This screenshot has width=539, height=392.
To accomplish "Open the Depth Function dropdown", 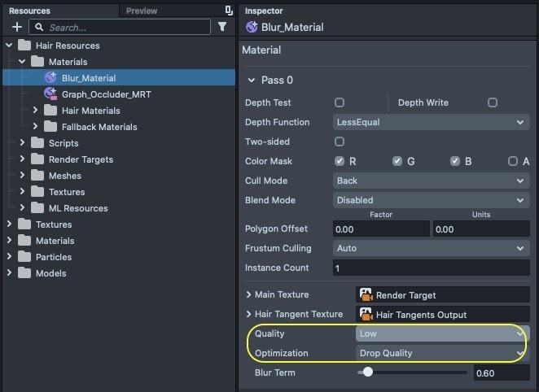I will [432, 122].
